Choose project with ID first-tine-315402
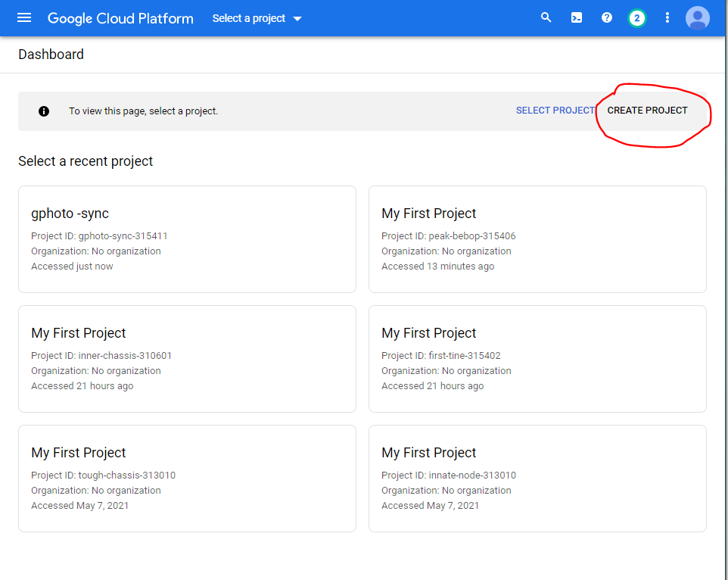The width and height of the screenshot is (728, 580). tap(537, 359)
